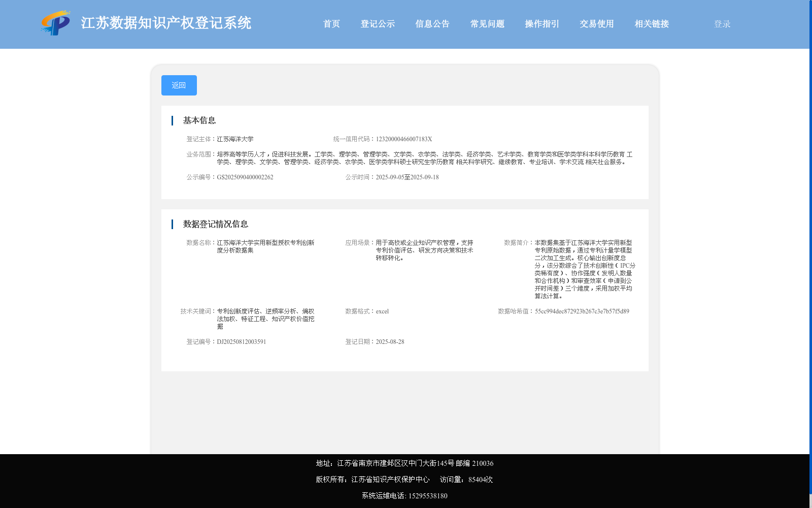Click the 数据简介 paragraph text
The image size is (812, 508).
pyautogui.click(x=585, y=269)
